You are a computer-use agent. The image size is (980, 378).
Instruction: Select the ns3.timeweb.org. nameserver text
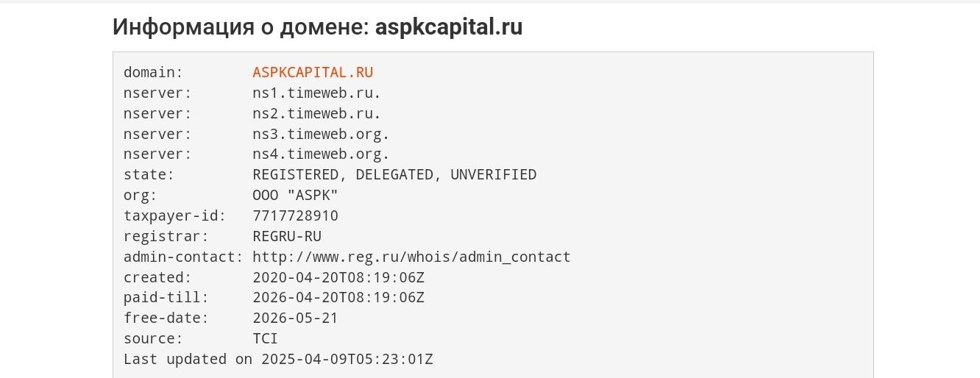click(x=321, y=134)
